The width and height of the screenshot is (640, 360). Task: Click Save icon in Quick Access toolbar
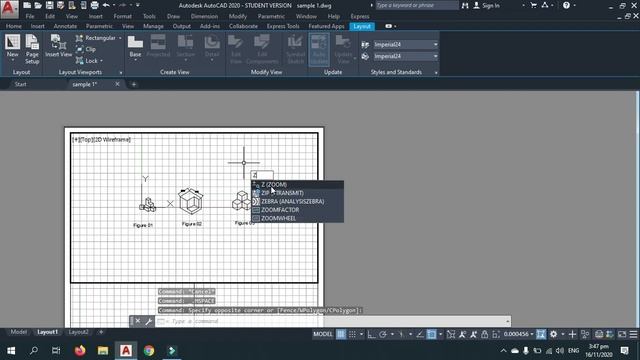coord(49,5)
